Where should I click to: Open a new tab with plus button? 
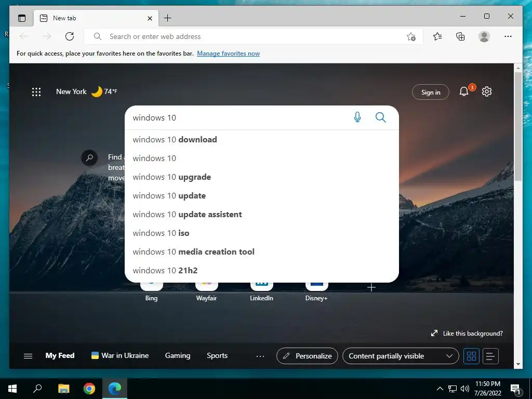(x=168, y=18)
